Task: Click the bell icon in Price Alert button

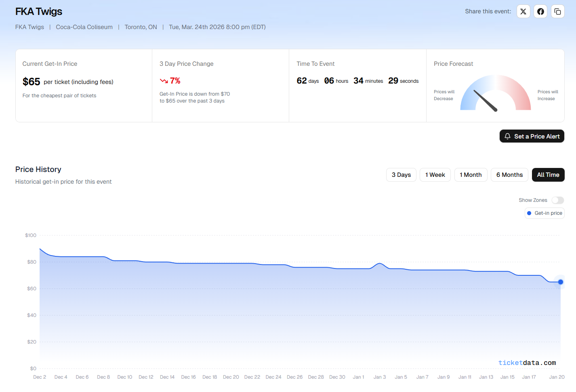Action: click(507, 136)
